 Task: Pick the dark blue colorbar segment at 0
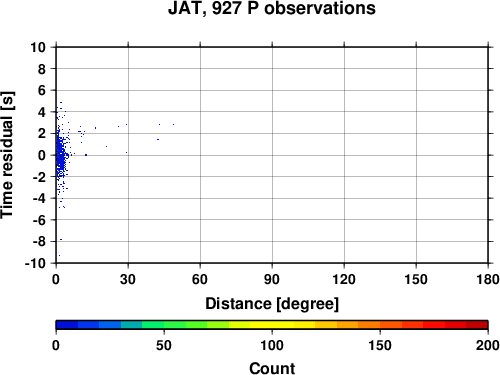tap(67, 325)
